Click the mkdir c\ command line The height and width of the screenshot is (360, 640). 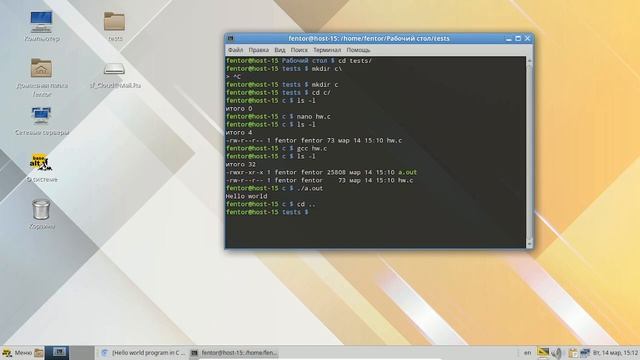[284, 69]
